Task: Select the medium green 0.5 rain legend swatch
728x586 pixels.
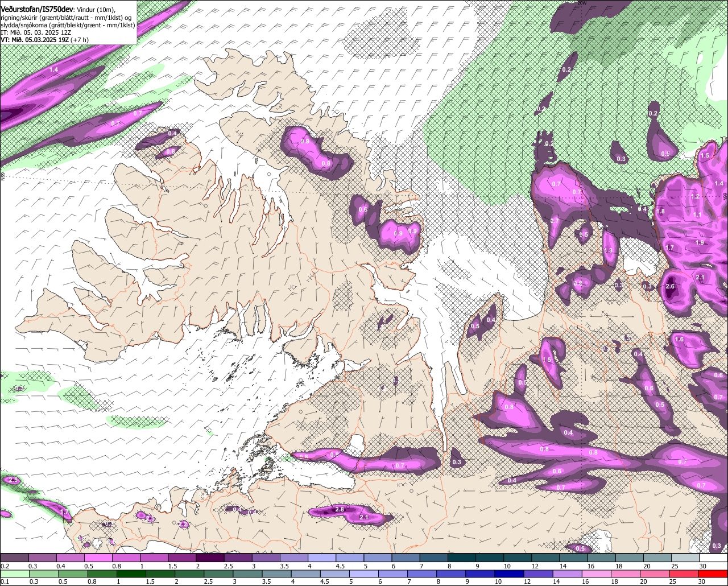Action: [74, 573]
